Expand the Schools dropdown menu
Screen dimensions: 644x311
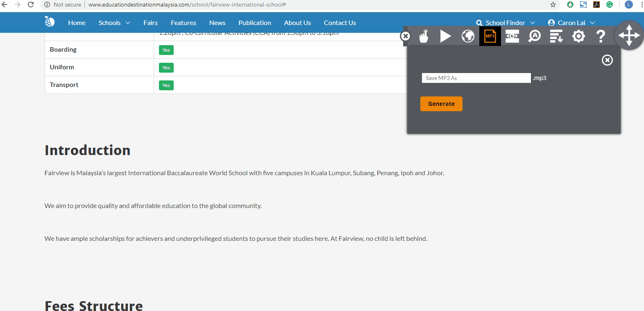pyautogui.click(x=114, y=23)
